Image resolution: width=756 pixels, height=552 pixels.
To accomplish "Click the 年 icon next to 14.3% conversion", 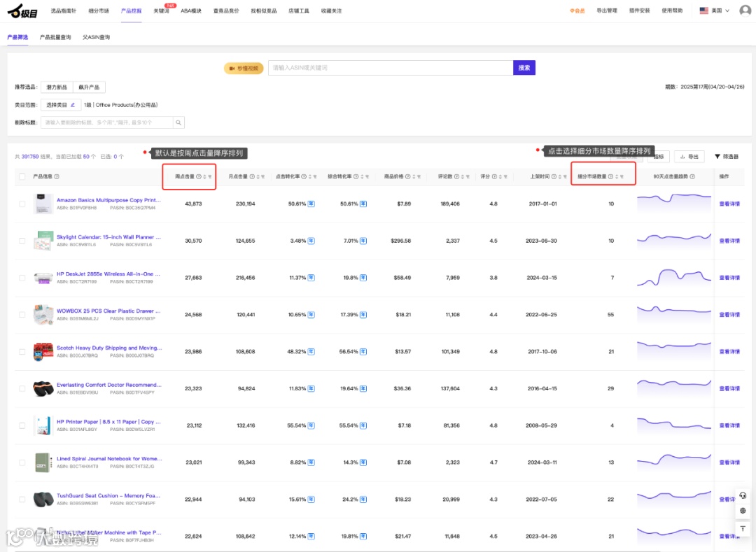I will (x=363, y=462).
